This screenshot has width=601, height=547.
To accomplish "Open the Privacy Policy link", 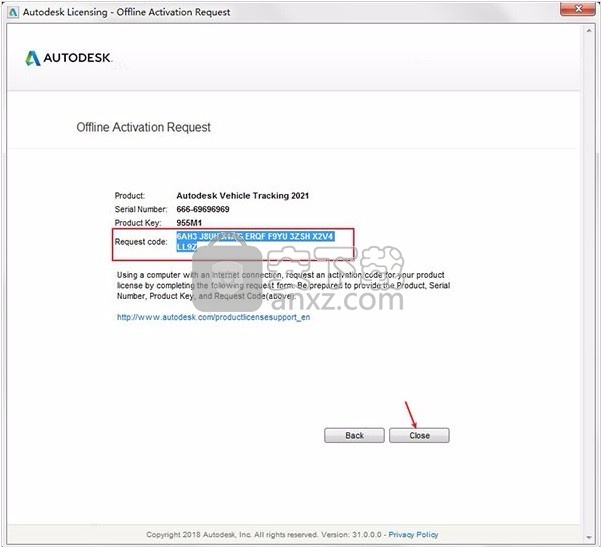I will (413, 534).
